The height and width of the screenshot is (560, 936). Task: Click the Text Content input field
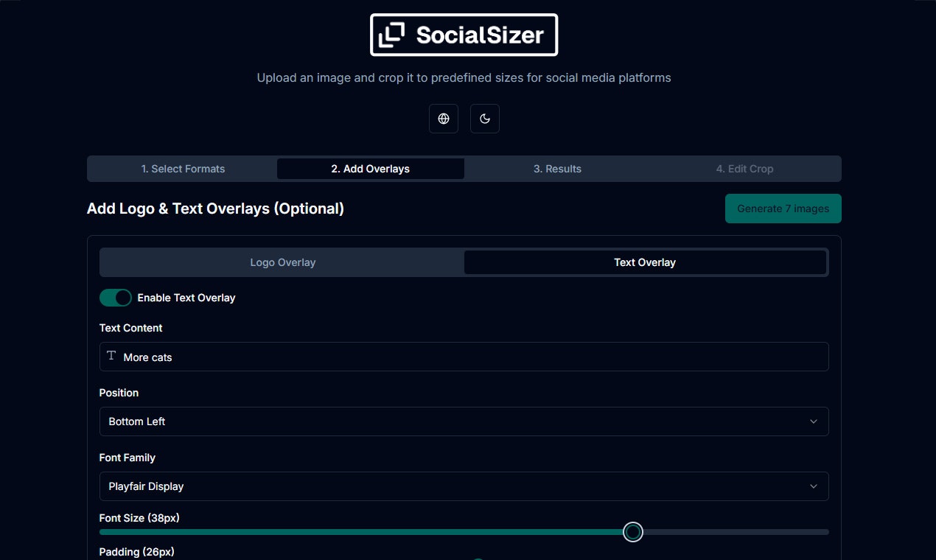pyautogui.click(x=464, y=357)
